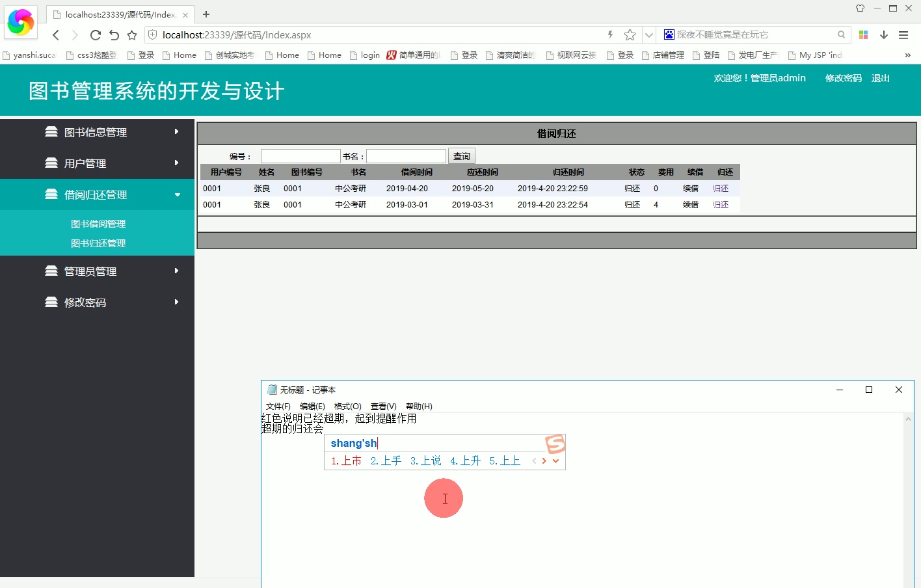Select IME candidate 1 上市
Image resolution: width=921 pixels, height=588 pixels.
click(346, 461)
